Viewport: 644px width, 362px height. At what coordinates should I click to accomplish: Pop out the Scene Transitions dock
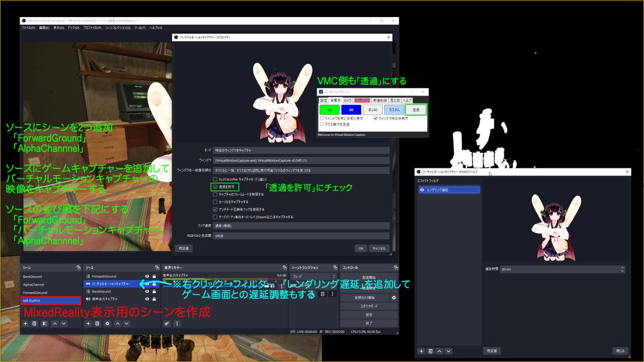(x=335, y=267)
